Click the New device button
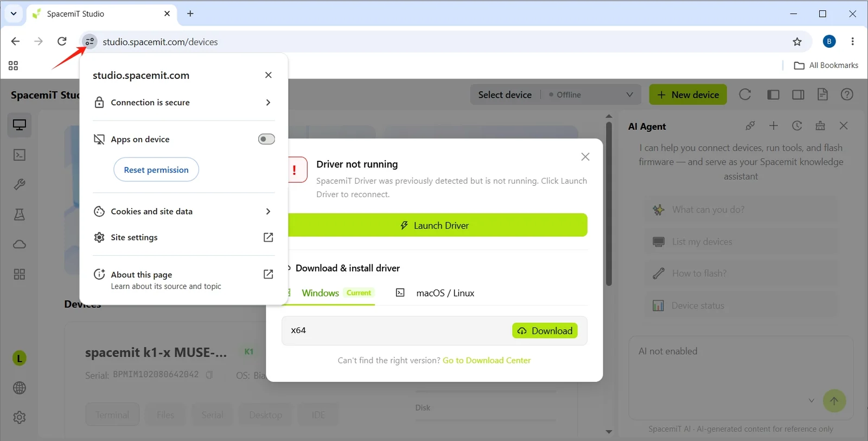868x441 pixels. (688, 94)
